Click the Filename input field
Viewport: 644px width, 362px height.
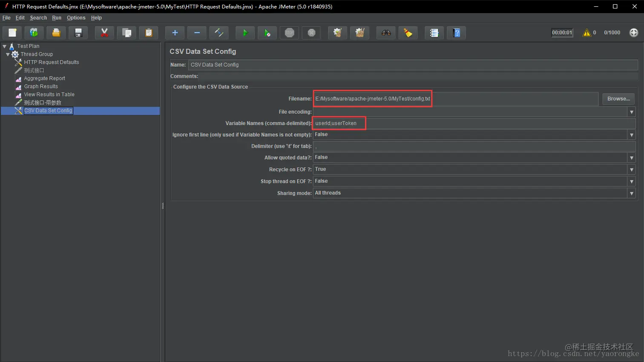pos(456,99)
